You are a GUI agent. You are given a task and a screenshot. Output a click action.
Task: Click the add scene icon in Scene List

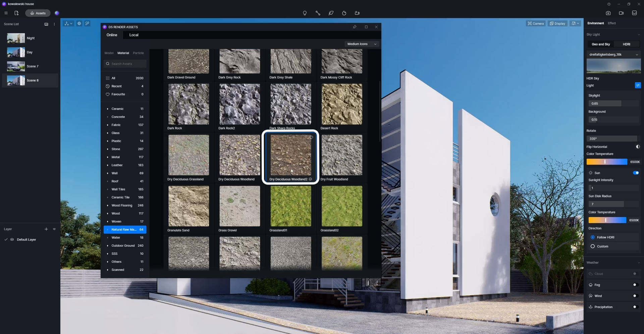click(x=46, y=24)
